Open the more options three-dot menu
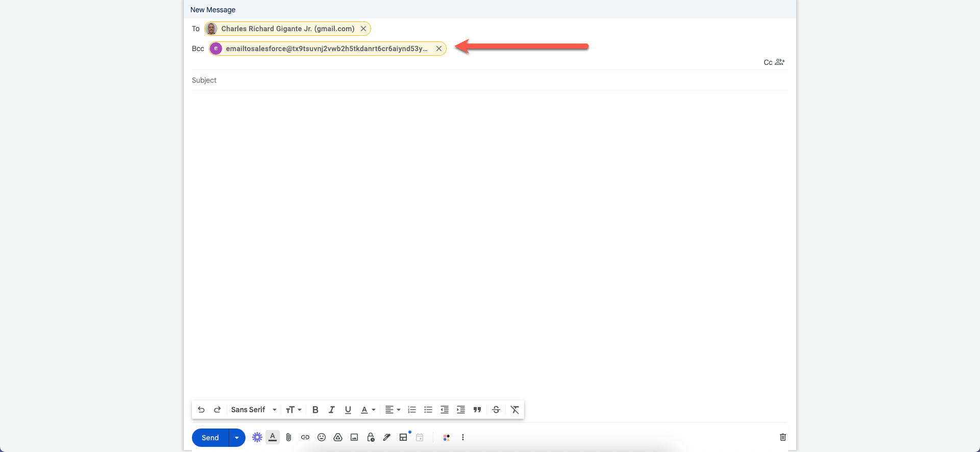This screenshot has width=980, height=452. click(x=463, y=437)
